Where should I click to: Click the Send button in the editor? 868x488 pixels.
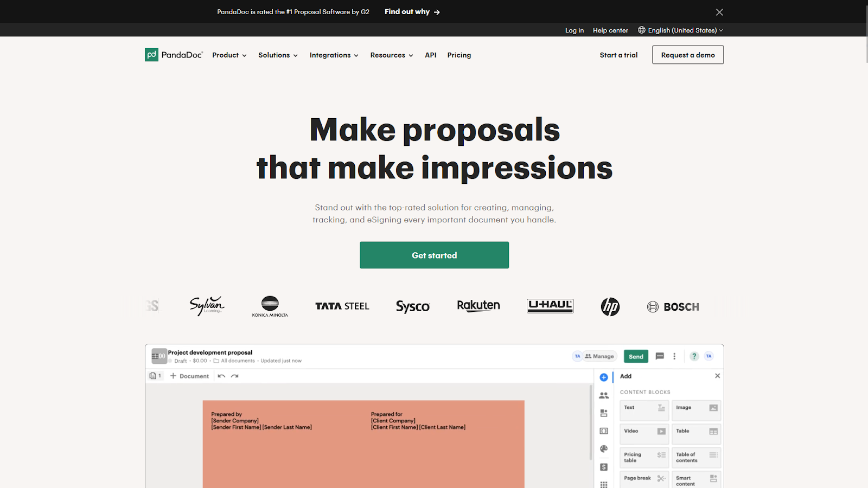(x=636, y=356)
